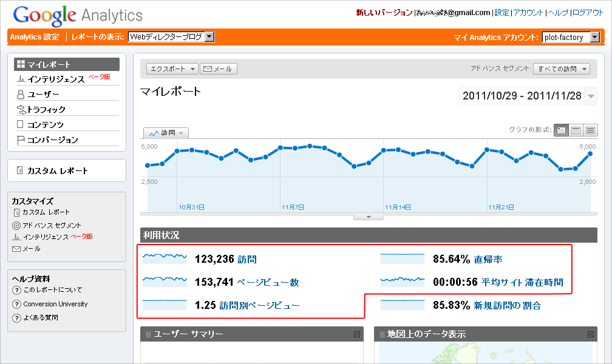Click the envelope icon beside メール in カスタマイズ
Screen dimensions: 612x364
(16, 249)
